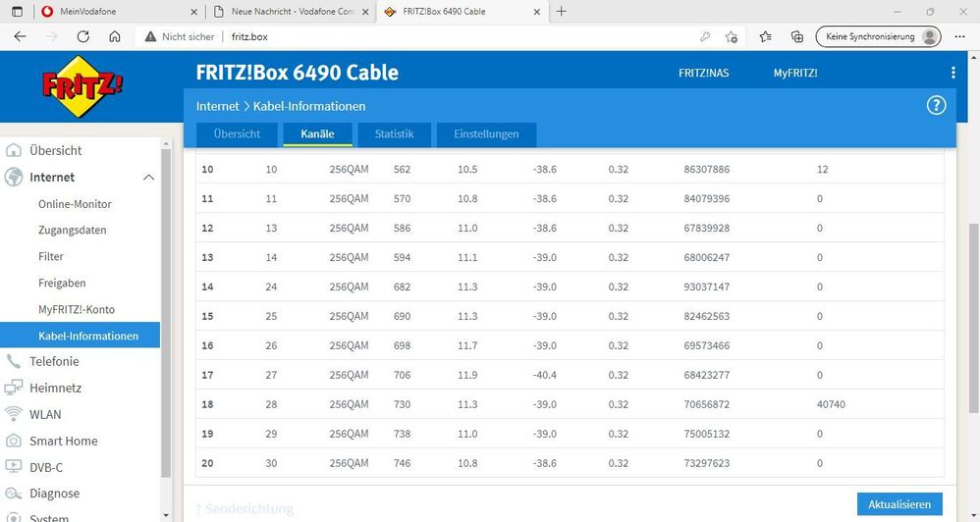
Task: Click the Smart Home icon
Action: (13, 441)
